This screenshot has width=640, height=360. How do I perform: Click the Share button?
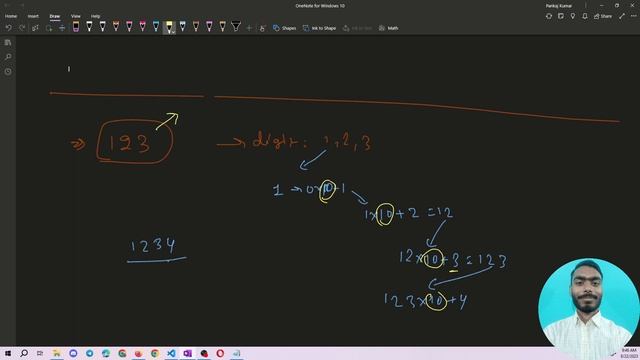pos(603,16)
